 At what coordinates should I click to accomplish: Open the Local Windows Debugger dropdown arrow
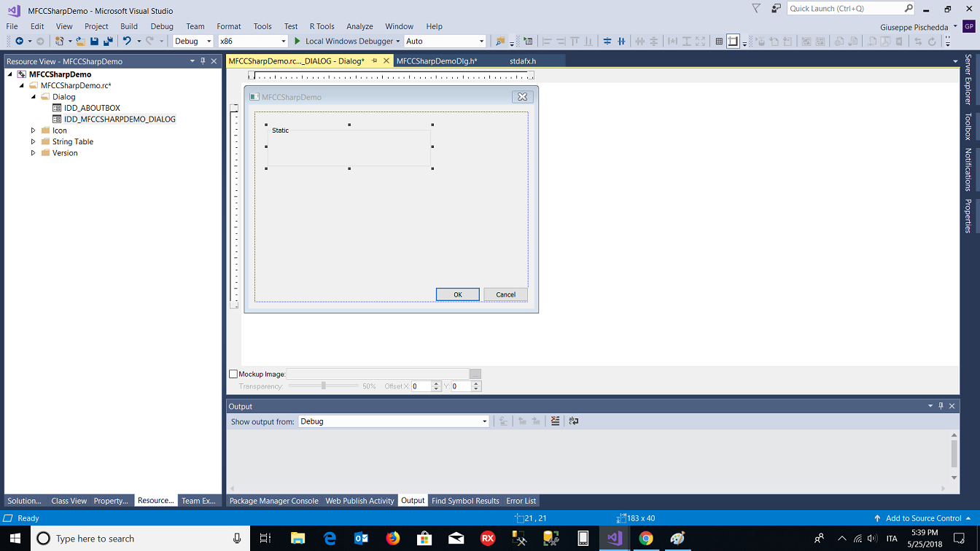coord(398,42)
